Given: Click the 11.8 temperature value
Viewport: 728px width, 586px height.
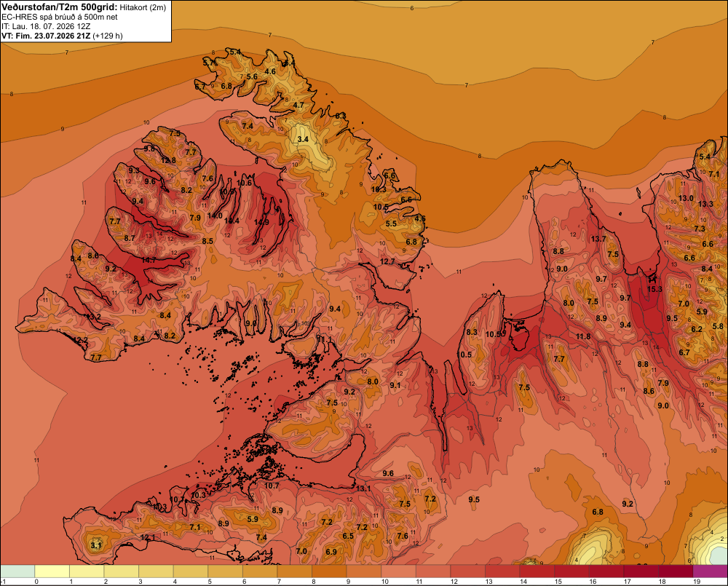Looking at the screenshot, I should click(x=583, y=336).
